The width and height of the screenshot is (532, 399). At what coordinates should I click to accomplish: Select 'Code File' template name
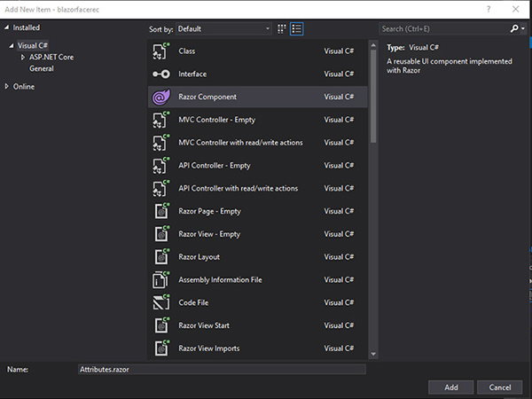click(193, 302)
